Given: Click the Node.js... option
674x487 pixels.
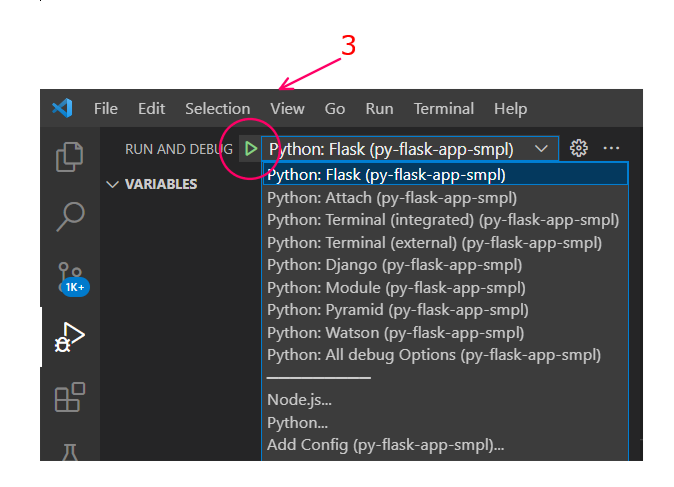Looking at the screenshot, I should click(x=299, y=400).
